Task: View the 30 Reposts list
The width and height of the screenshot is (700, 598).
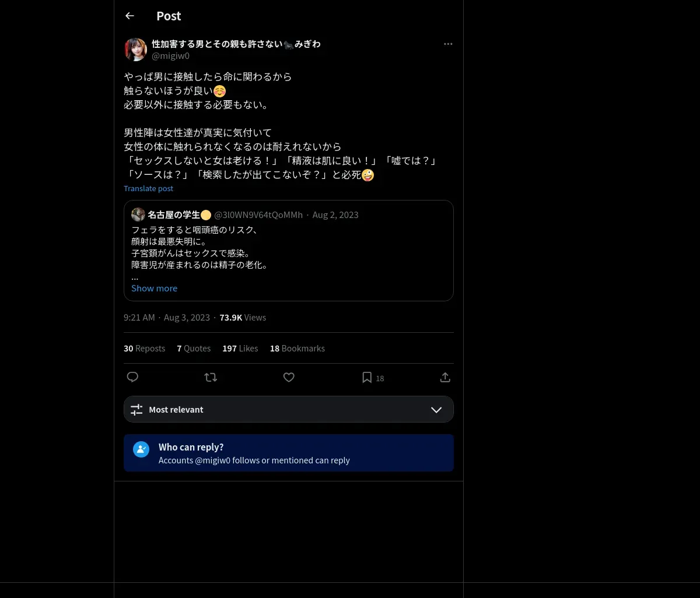Action: (144, 349)
